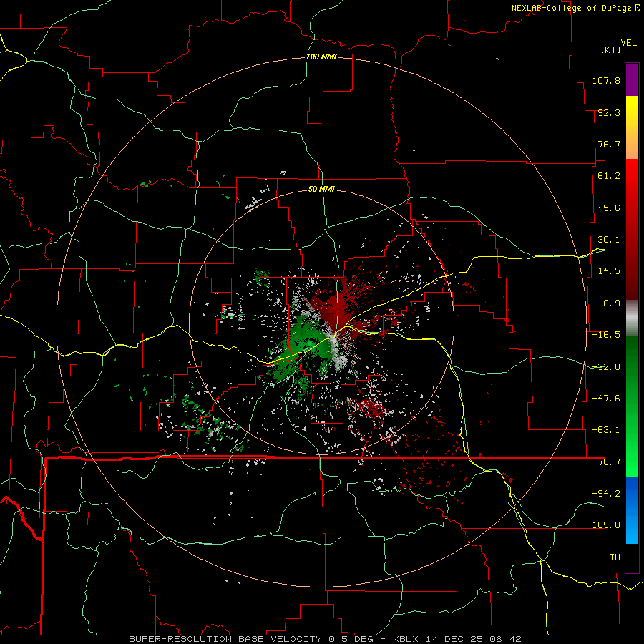644x644 pixels.
Task: Click the SUPER-RESOLUTION BASE VELOCITY caption text
Action: 225,639
